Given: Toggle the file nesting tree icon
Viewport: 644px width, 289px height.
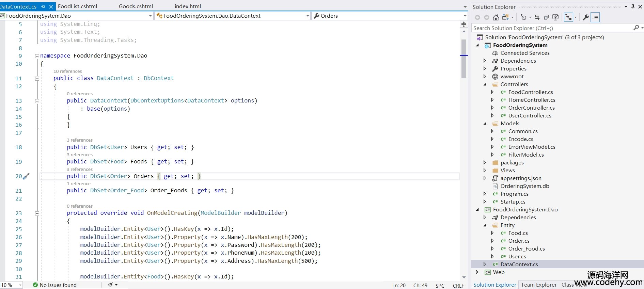Looking at the screenshot, I should [x=568, y=17].
